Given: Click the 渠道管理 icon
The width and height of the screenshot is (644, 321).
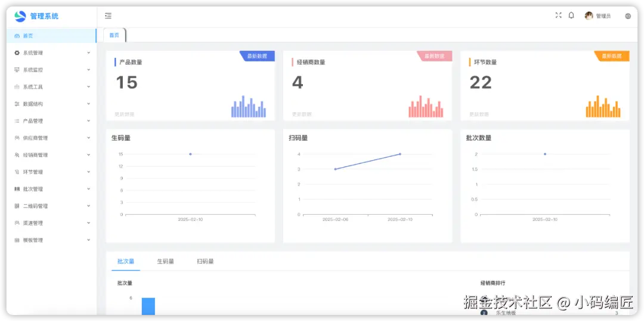Looking at the screenshot, I should coord(17,223).
